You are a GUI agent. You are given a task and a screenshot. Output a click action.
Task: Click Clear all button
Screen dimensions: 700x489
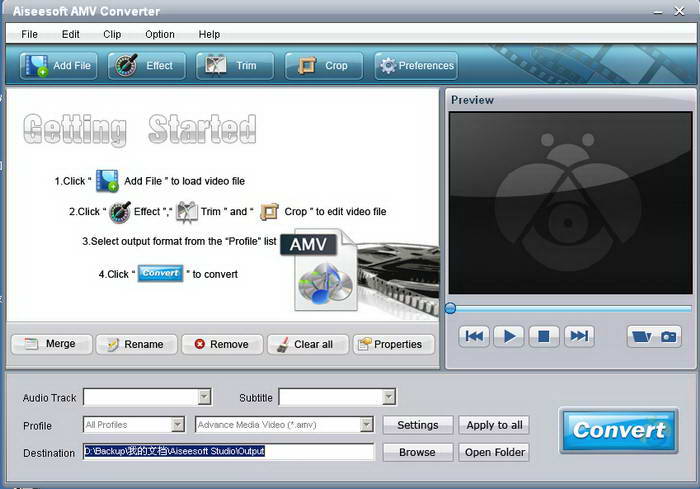[x=308, y=344]
